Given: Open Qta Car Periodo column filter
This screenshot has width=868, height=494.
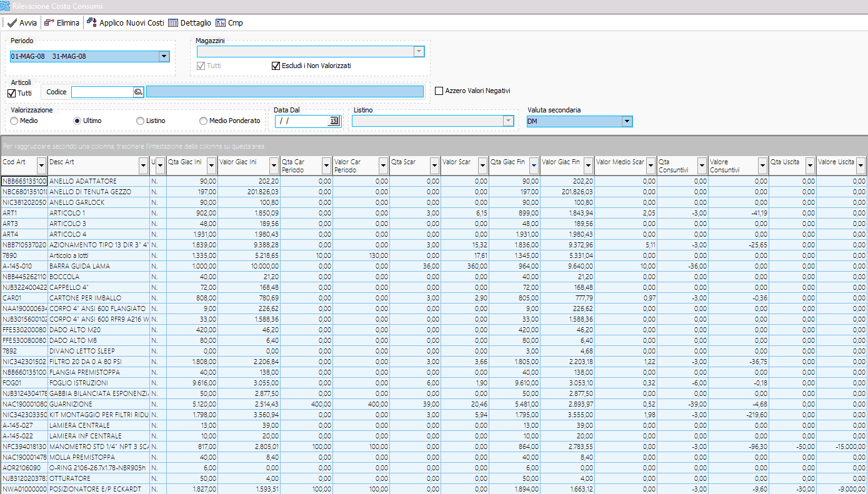Looking at the screenshot, I should (327, 165).
